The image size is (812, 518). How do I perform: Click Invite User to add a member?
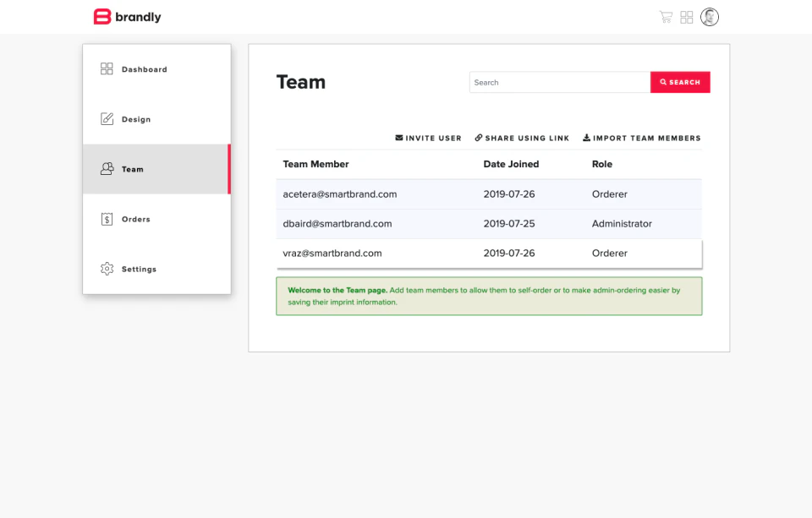(433, 138)
